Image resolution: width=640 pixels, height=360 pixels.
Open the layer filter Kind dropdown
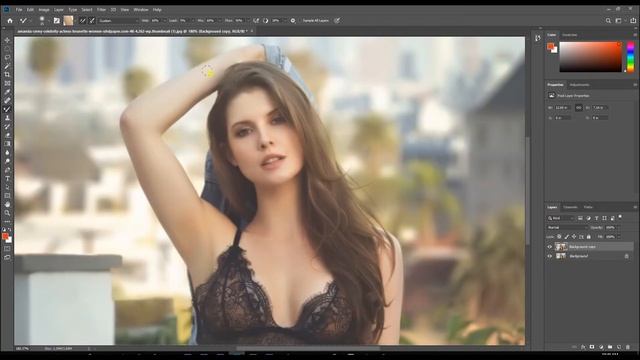click(x=561, y=218)
